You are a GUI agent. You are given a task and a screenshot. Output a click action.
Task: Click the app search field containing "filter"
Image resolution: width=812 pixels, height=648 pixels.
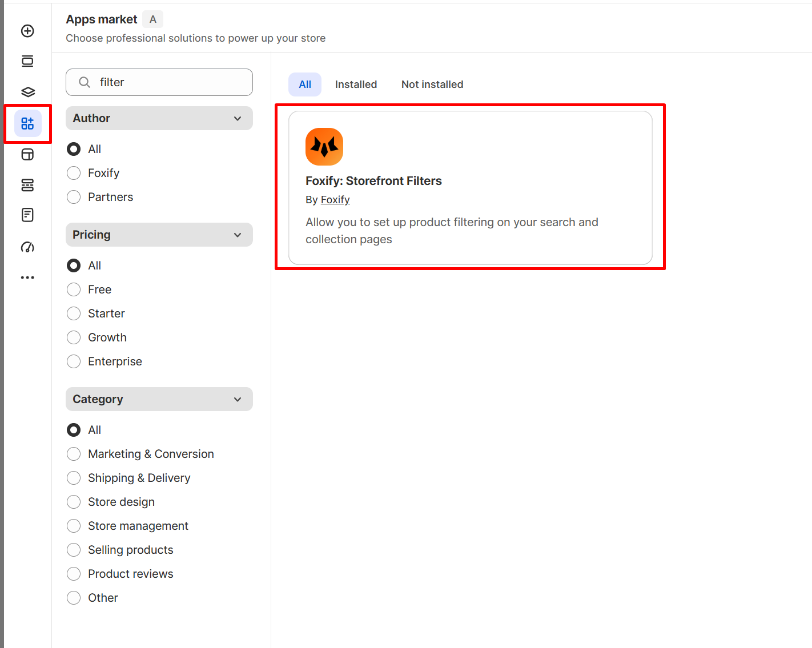pos(159,82)
